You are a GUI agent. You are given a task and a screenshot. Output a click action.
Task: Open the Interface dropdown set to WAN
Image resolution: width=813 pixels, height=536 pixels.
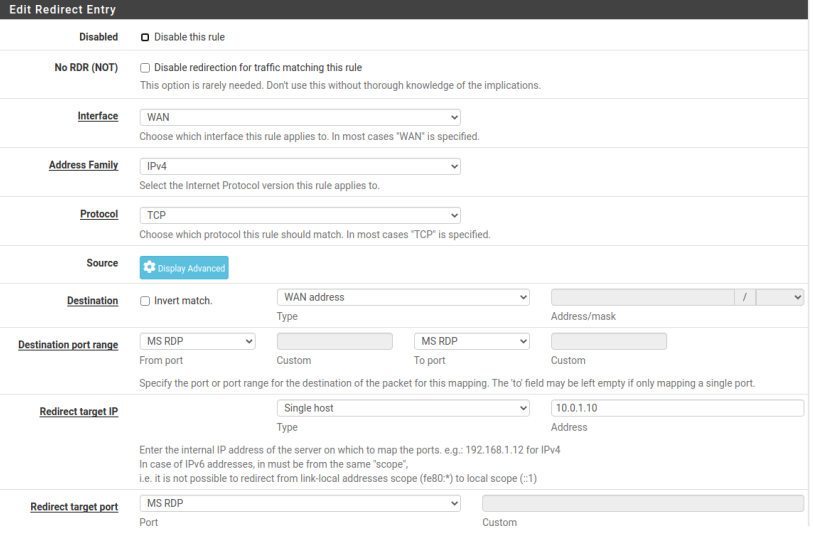click(300, 117)
